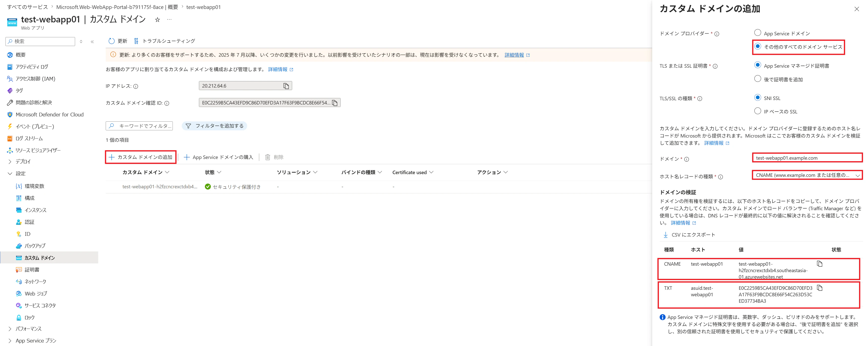Image resolution: width=868 pixels, height=346 pixels.
Task: Collapse the left navigation menu
Action: 92,42
